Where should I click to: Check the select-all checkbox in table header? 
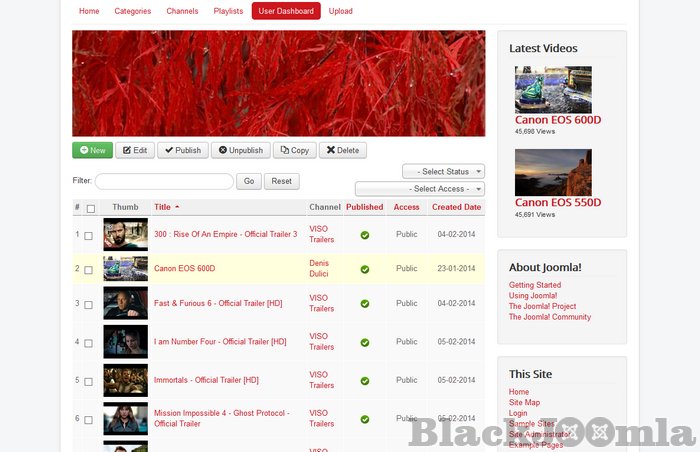(91, 208)
